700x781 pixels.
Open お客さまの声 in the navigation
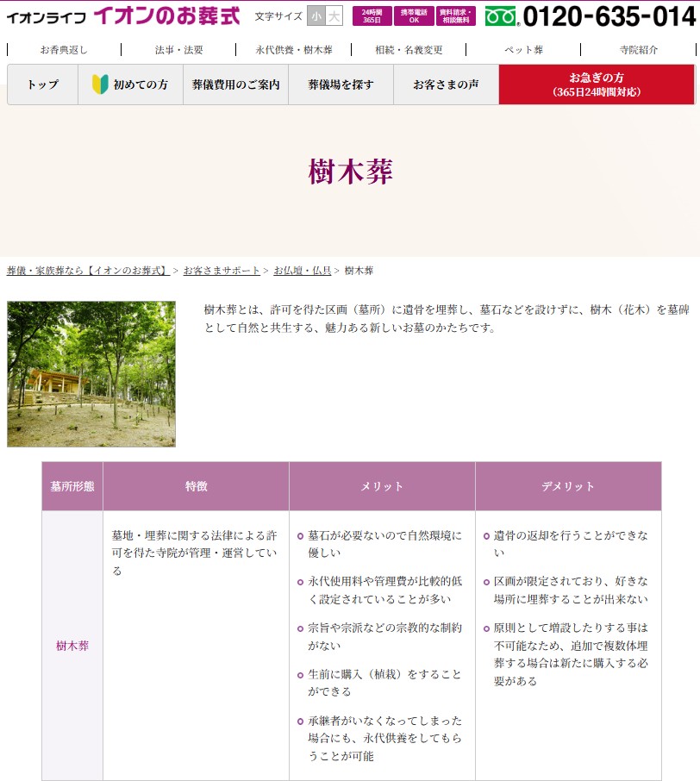446,84
